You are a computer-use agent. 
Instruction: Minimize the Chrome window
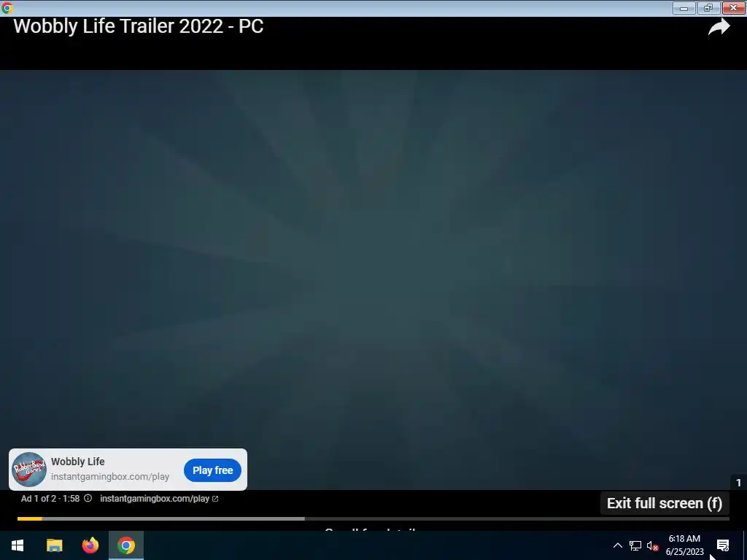tap(684, 7)
